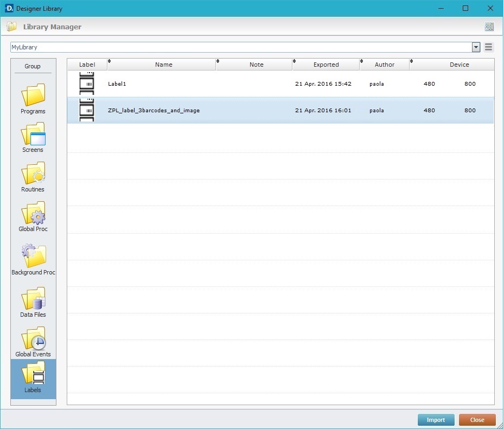Open the Global Events group folder
Image resolution: width=504 pixels, height=429 pixels.
(33, 342)
